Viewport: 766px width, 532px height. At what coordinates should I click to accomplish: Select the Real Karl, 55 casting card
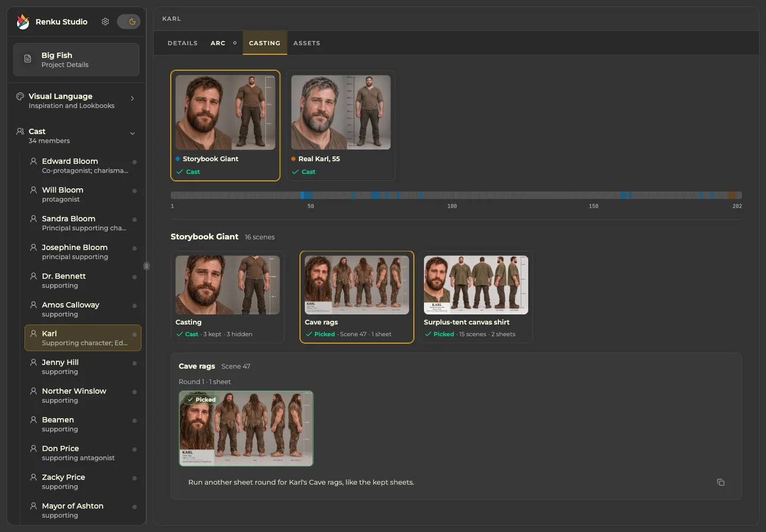click(341, 126)
